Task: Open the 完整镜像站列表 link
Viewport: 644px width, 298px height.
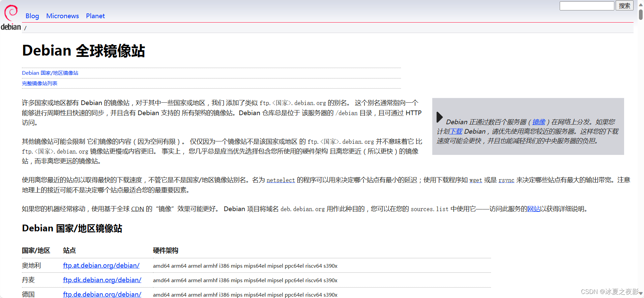Action: pyautogui.click(x=40, y=84)
